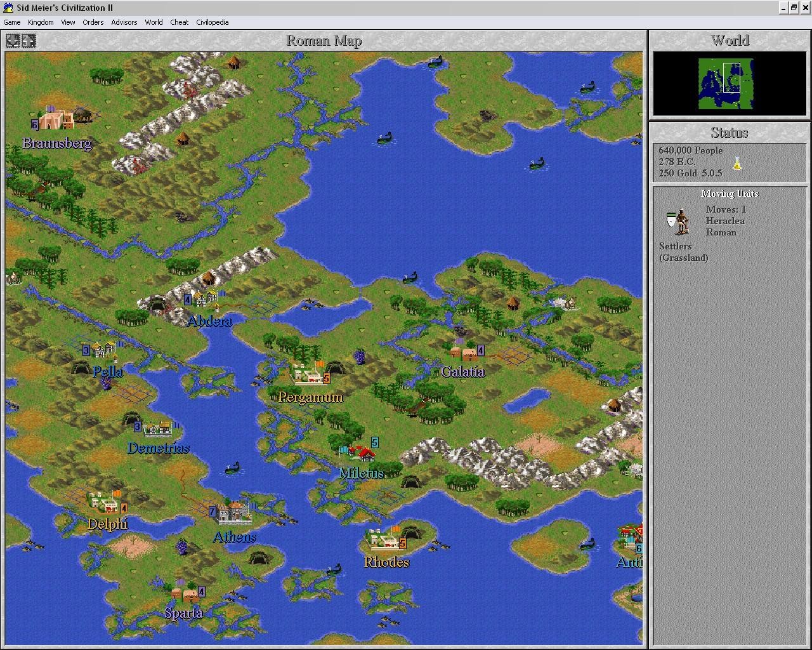Screen dimensions: 812x650
Task: Open the Demetrias city icon
Action: click(x=159, y=428)
